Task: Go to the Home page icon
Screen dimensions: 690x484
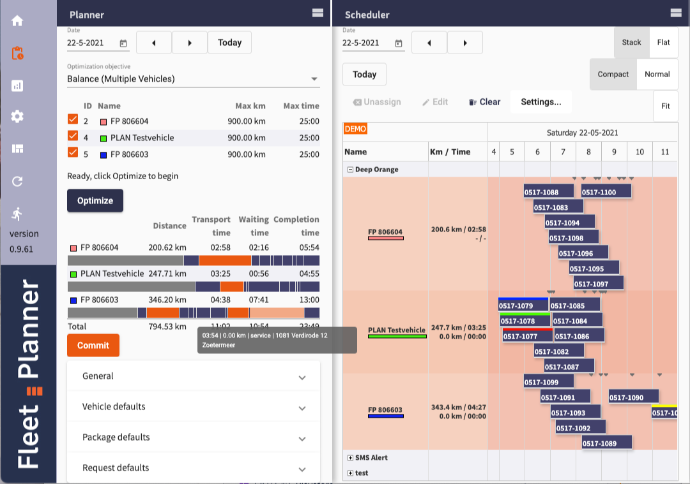Action: coord(17,21)
